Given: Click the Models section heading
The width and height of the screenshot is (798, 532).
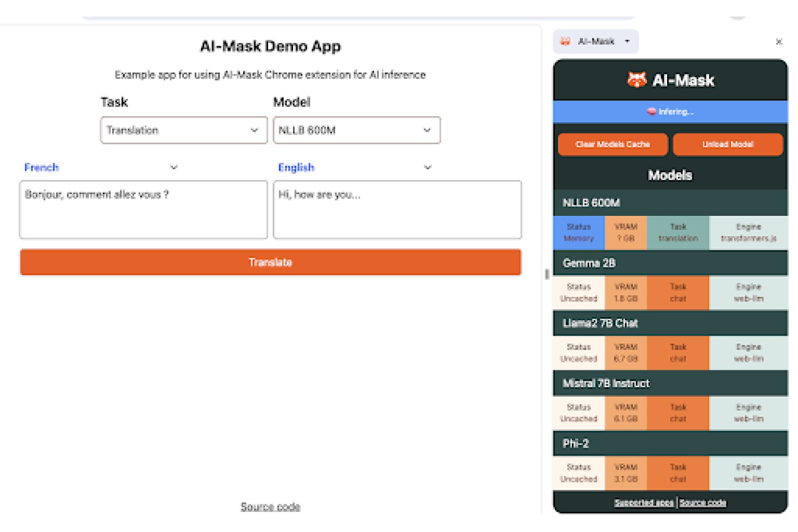Looking at the screenshot, I should point(670,175).
